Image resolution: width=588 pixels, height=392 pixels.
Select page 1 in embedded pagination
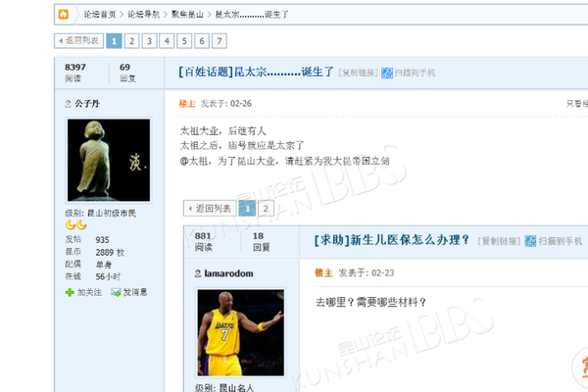pyautogui.click(x=248, y=209)
